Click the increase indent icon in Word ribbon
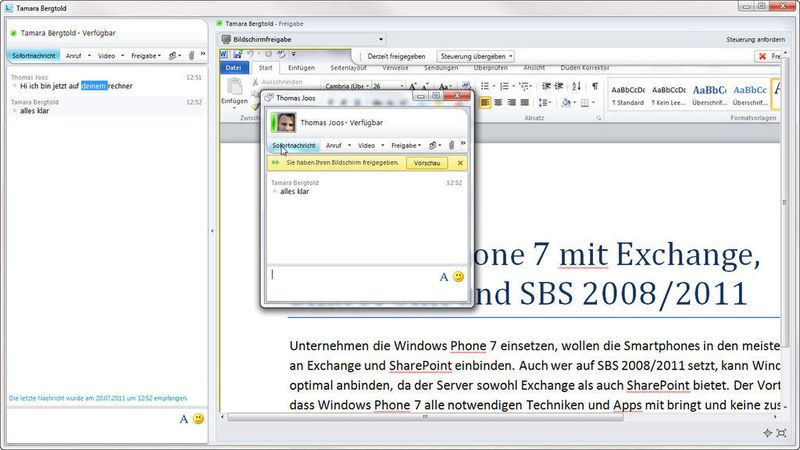This screenshot has height=450, width=800. coord(559,86)
